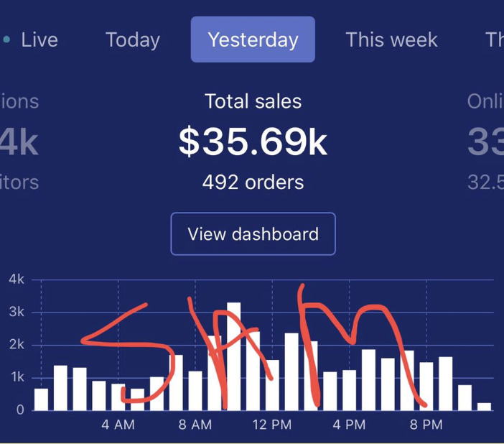Click the 4 PM axis label
This screenshot has height=444, width=504.
[349, 425]
